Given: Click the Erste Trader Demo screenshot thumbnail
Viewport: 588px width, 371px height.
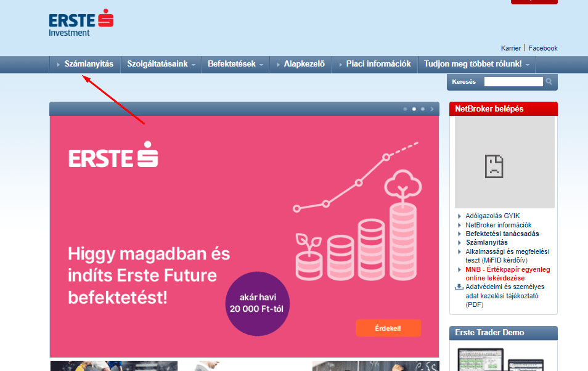Looking at the screenshot, I should 500,359.
